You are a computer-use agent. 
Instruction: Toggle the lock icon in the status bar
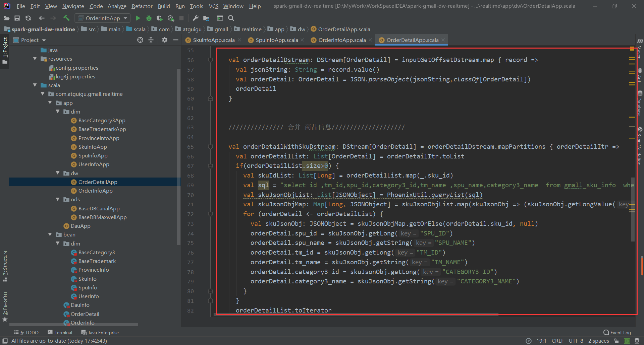pyautogui.click(x=616, y=341)
